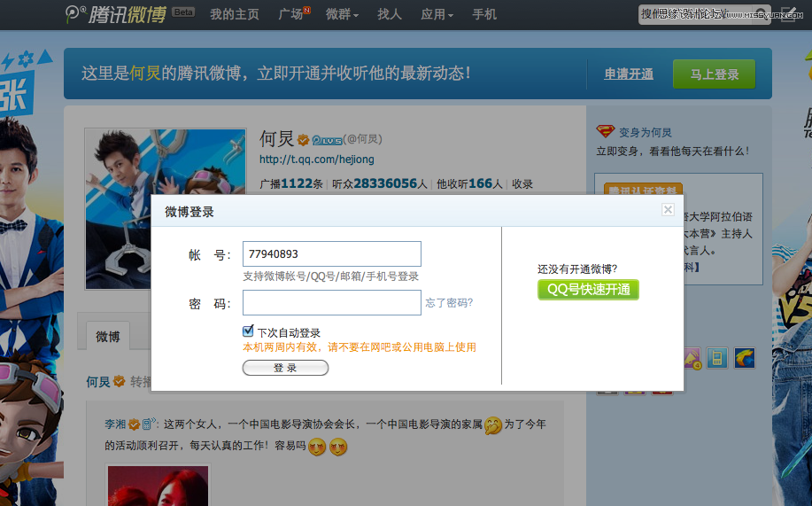Click 他收听166人 count
The image size is (812, 506).
click(469, 183)
